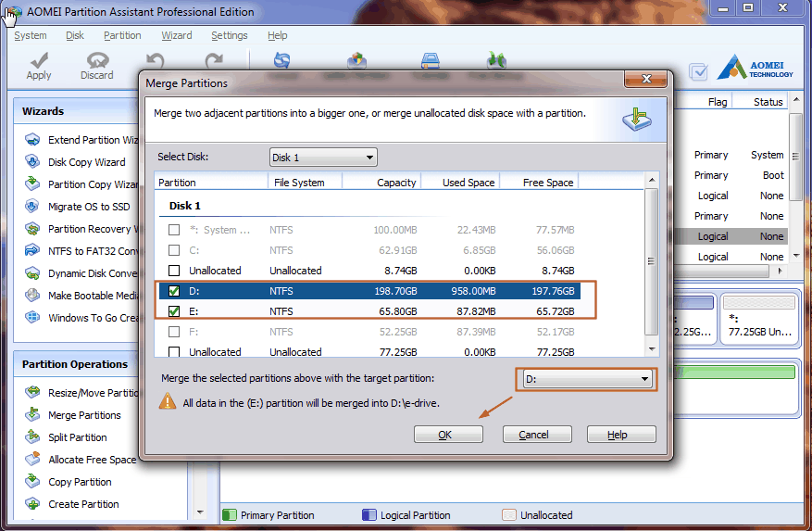
Task: Open Extend Partition Wizard icon
Action: pyautogui.click(x=32, y=140)
